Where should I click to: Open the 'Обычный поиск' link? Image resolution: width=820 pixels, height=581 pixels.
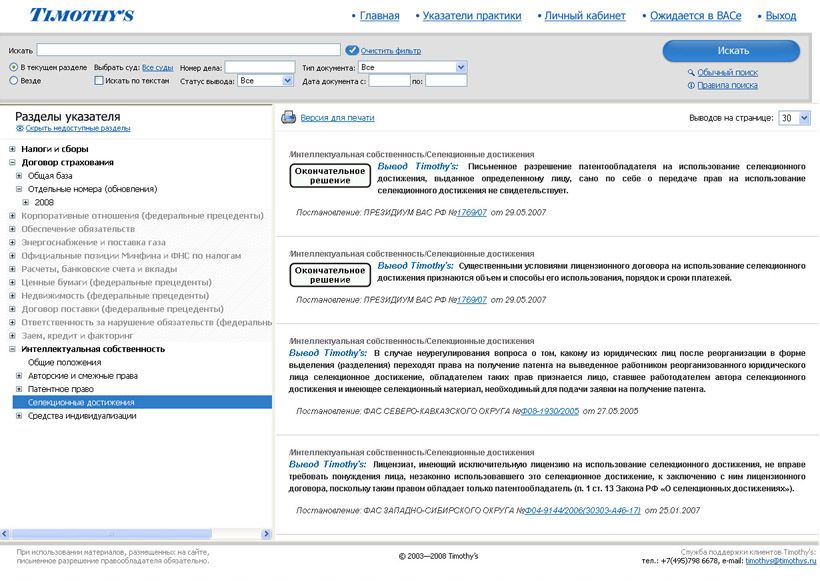pos(727,72)
